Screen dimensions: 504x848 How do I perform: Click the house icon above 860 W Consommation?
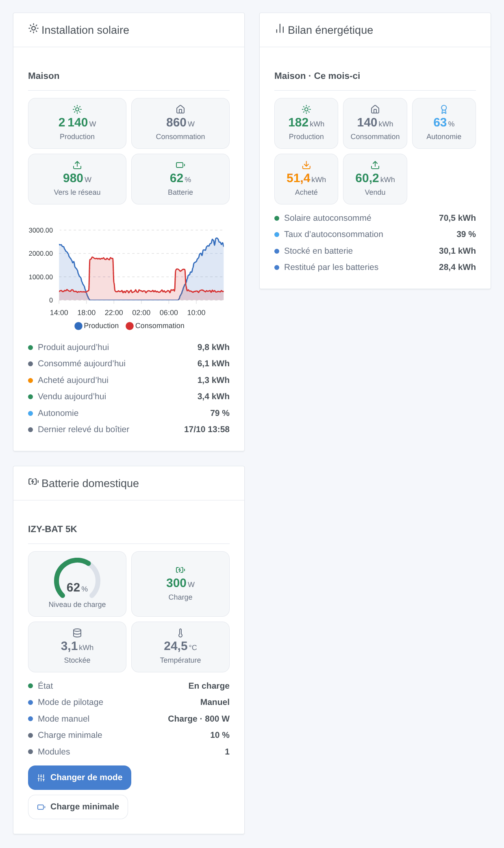(180, 109)
